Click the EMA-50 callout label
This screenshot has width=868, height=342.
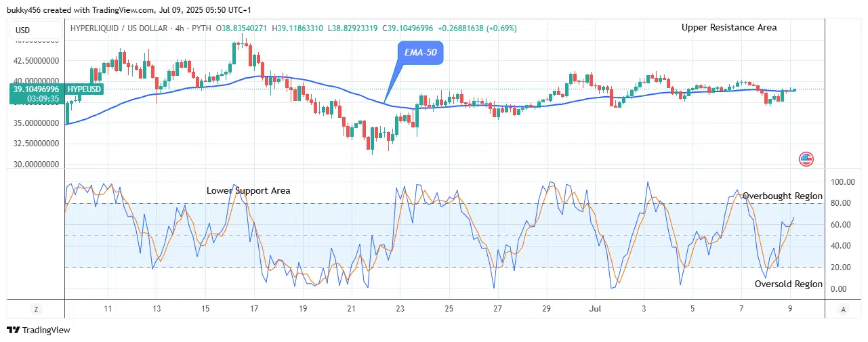coord(420,53)
